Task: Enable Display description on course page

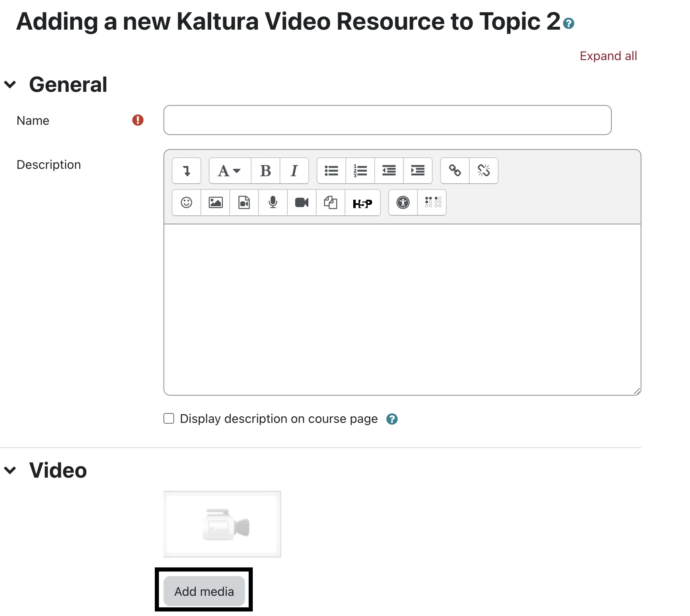Action: 169,419
